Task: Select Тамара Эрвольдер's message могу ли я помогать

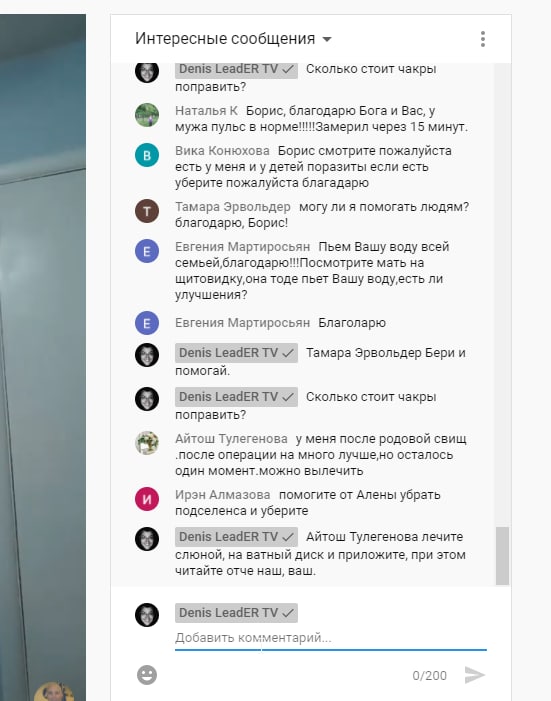Action: (322, 215)
